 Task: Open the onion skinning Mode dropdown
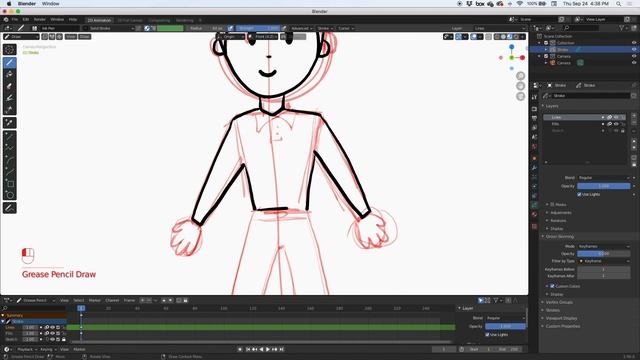click(x=604, y=247)
